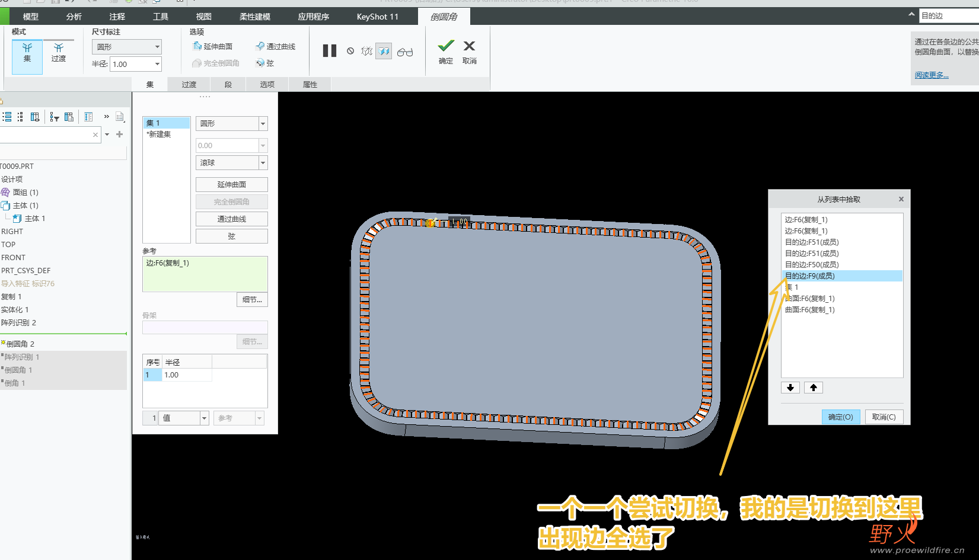The width and height of the screenshot is (979, 560).
Task: Click the green checkmark 确定 icon
Action: [x=446, y=46]
